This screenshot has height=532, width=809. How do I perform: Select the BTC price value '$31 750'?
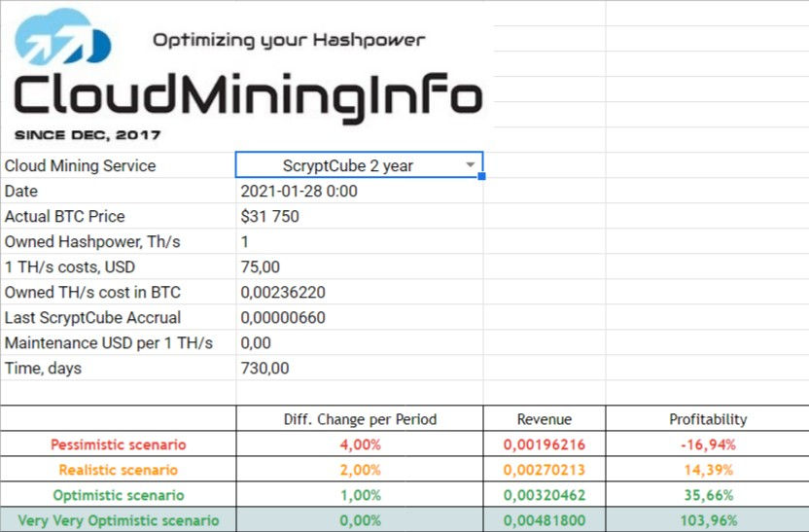270,216
